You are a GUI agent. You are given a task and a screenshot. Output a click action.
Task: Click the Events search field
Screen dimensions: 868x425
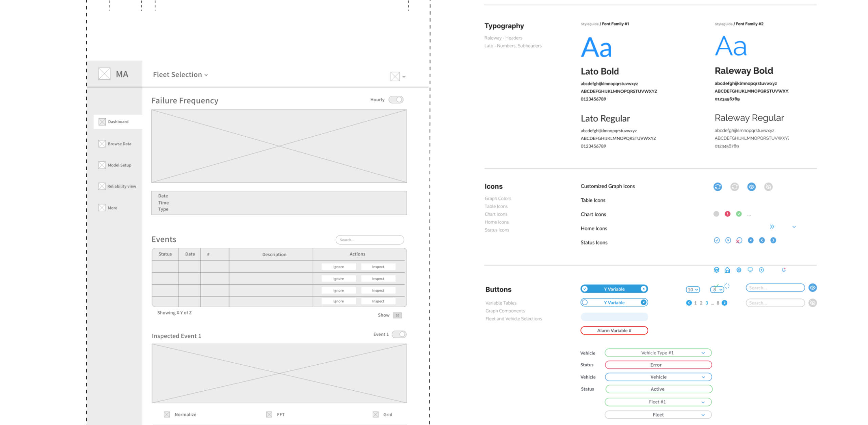[x=370, y=240]
